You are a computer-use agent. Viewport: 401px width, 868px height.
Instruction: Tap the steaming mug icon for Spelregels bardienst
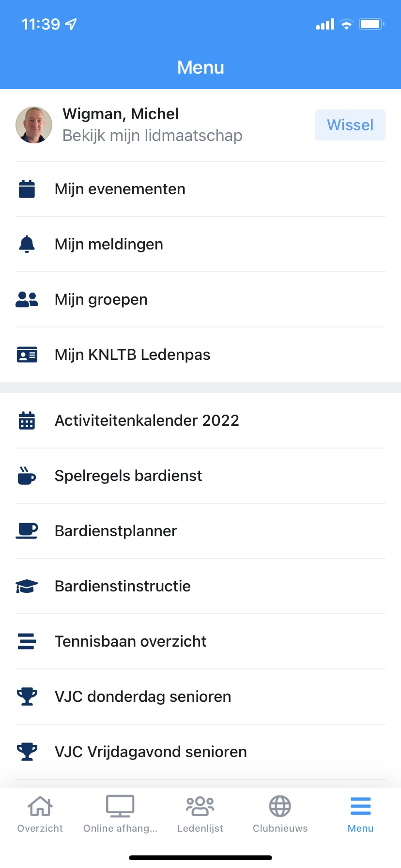27,476
